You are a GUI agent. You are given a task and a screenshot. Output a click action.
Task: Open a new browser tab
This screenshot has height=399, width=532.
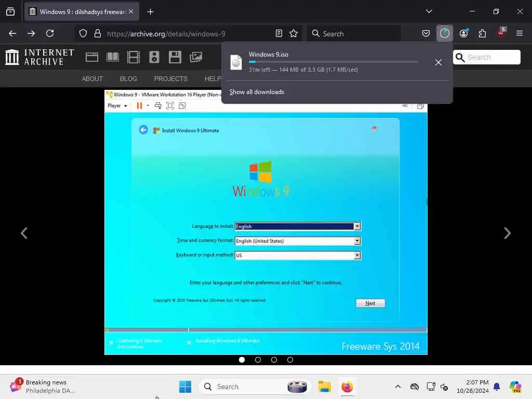(150, 12)
